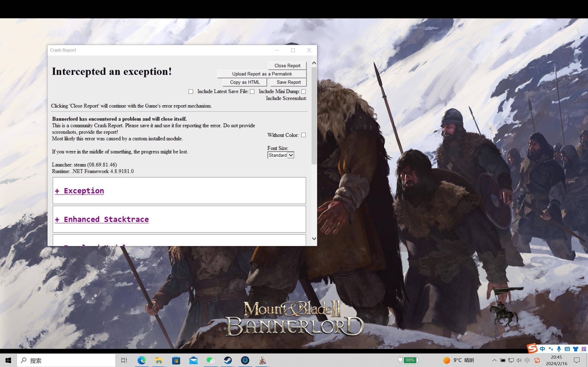Viewport: 588px width, 367px height.
Task: Click the large Sogou logo on floating IME bar
Action: coord(532,349)
